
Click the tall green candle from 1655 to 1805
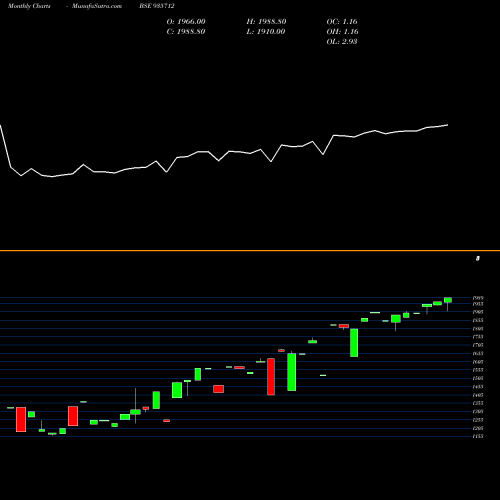click(x=354, y=343)
